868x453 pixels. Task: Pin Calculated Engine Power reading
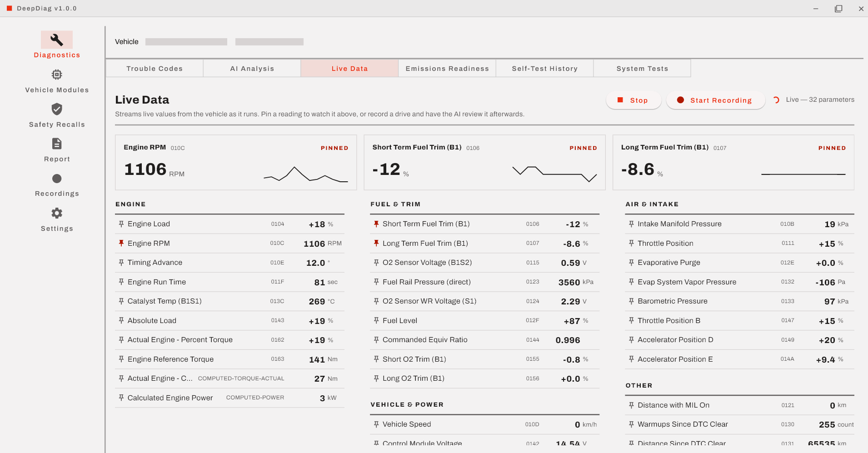[121, 398]
